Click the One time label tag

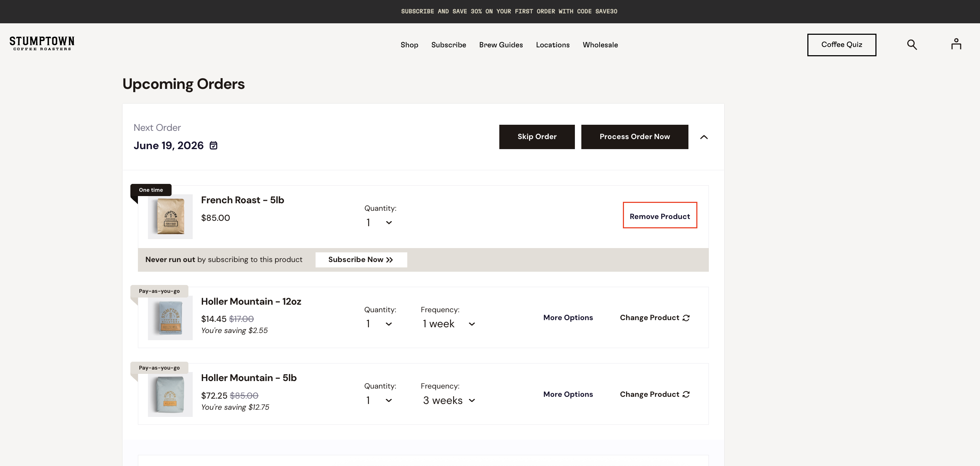pos(151,190)
